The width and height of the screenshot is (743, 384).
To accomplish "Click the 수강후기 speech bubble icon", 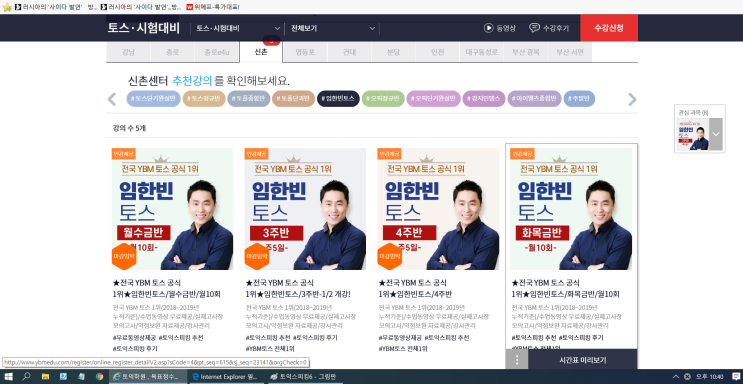I will 535,28.
